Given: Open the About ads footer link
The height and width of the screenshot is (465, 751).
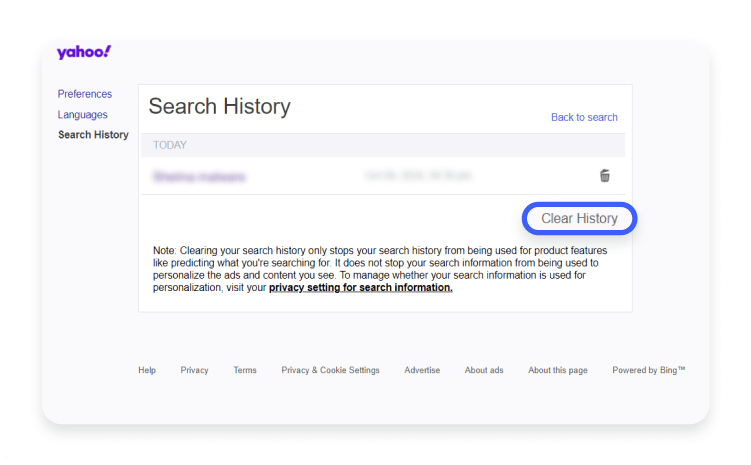Looking at the screenshot, I should 484,370.
